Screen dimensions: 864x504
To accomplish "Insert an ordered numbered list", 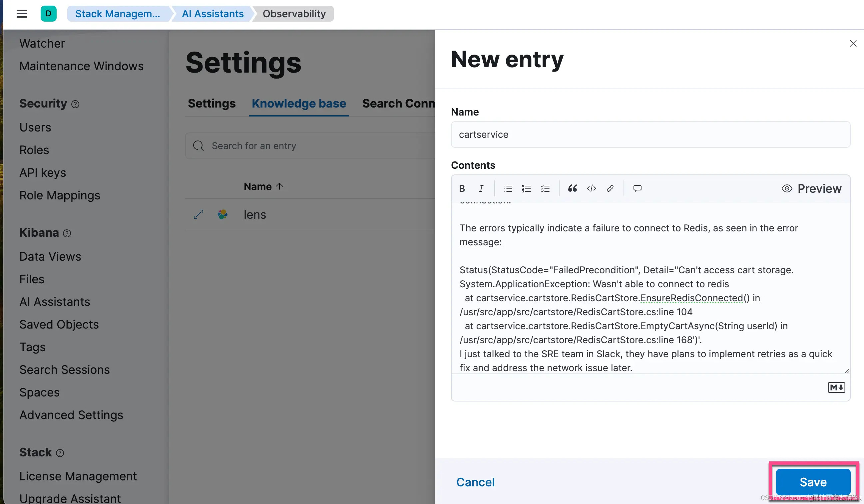I will (526, 188).
